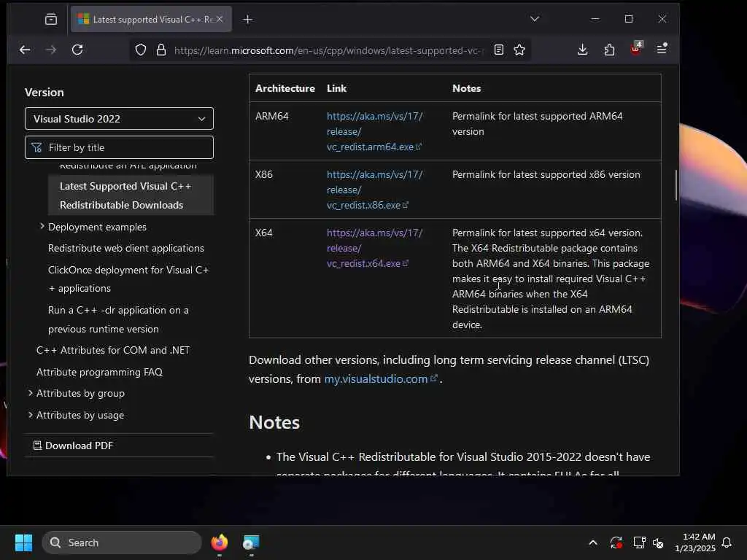Open the second taskbar app icon
This screenshot has width=747, height=560.
[x=251, y=542]
